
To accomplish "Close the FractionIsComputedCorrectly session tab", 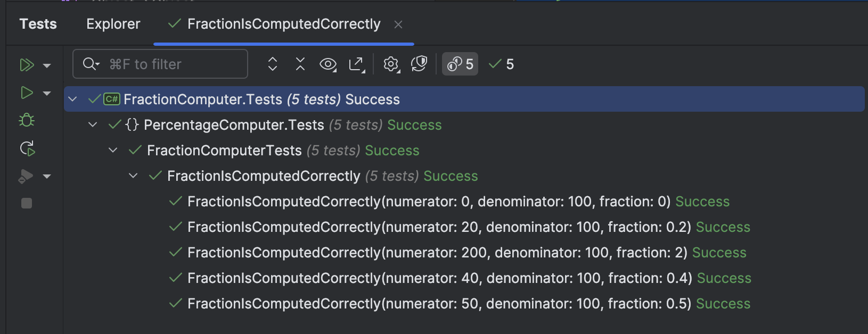I will 398,24.
